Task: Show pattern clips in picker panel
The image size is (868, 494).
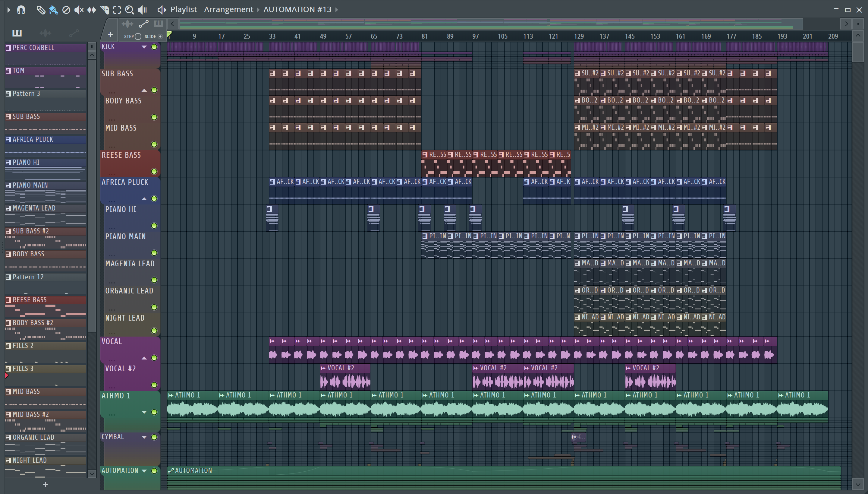Action: coord(17,33)
